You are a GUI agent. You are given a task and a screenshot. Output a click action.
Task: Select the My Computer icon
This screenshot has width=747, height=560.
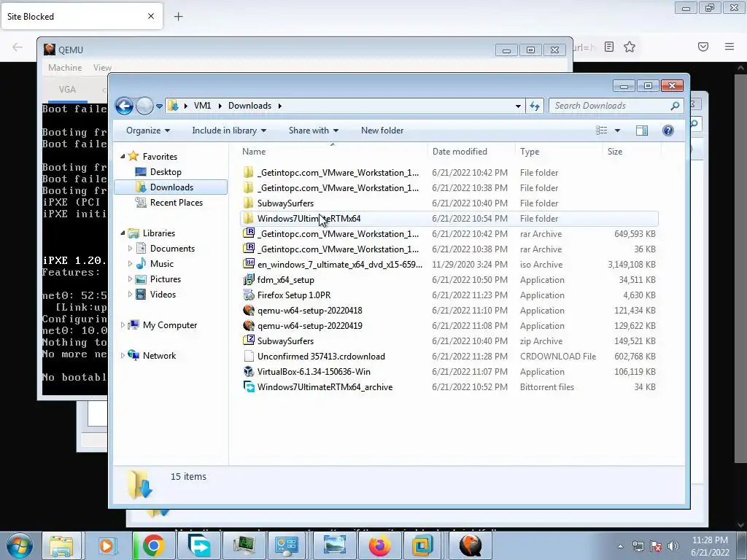(134, 324)
